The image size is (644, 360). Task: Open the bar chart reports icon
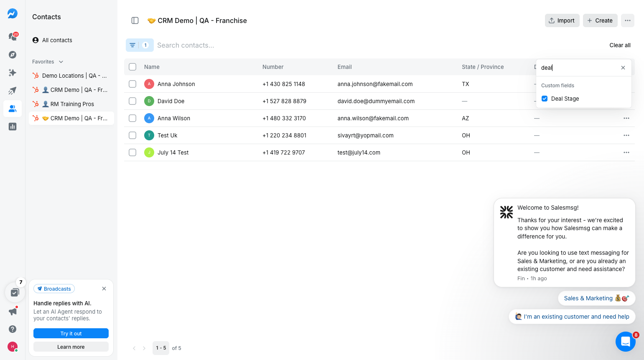point(13,127)
